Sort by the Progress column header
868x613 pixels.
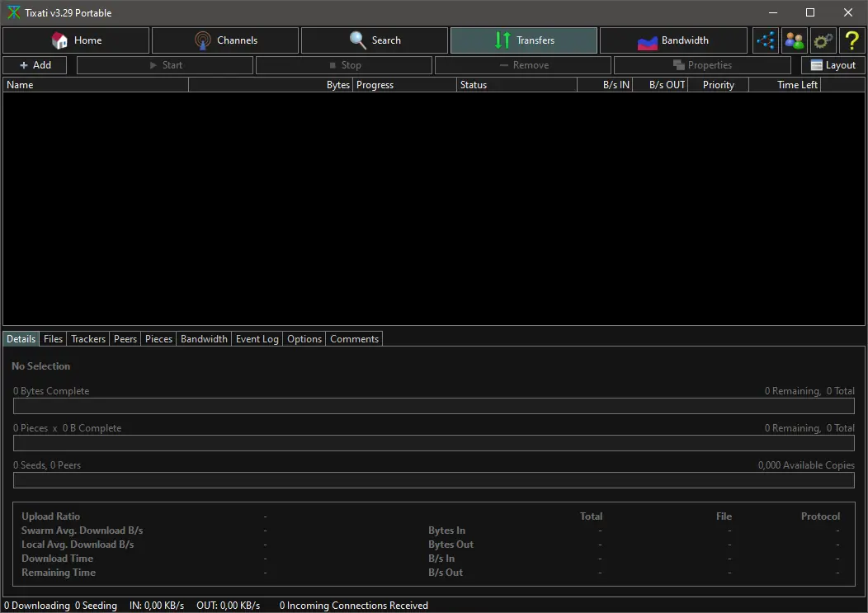[404, 85]
